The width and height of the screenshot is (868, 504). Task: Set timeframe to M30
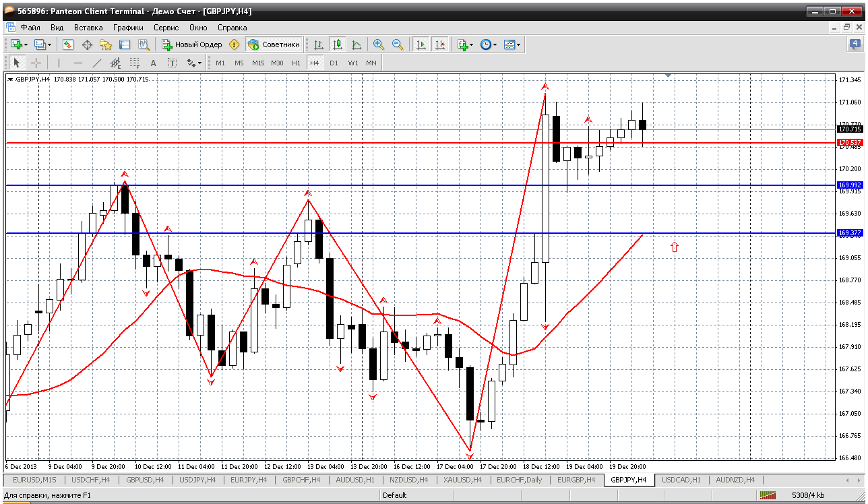277,63
